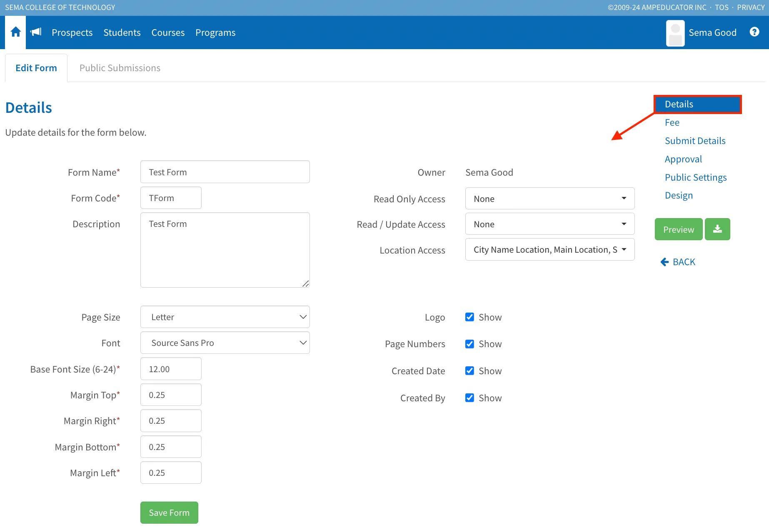This screenshot has height=532, width=769.
Task: Download the form using the download icon
Action: coord(717,229)
